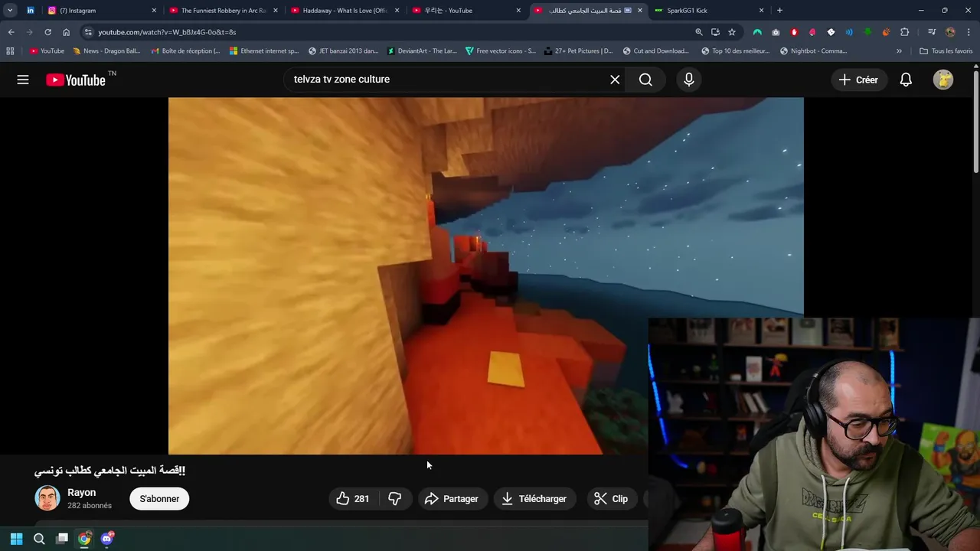Switch to the 우리는 YouTube tab
The height and width of the screenshot is (551, 980).
click(x=466, y=11)
